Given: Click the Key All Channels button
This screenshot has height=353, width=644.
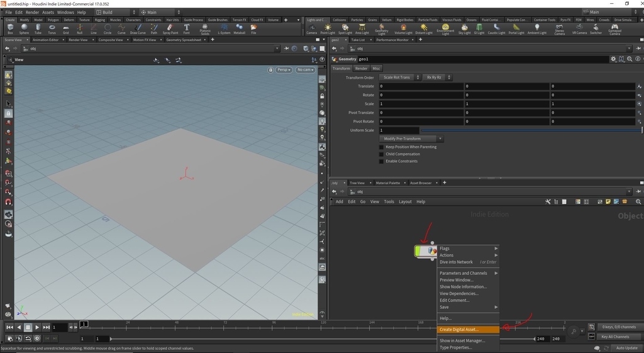Looking at the screenshot, I should 615,337.
